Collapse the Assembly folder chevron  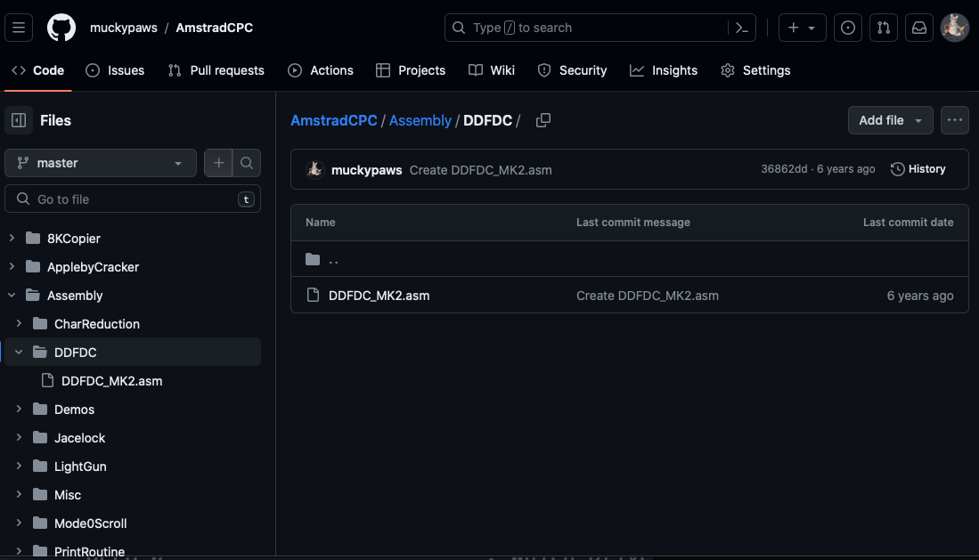12,296
